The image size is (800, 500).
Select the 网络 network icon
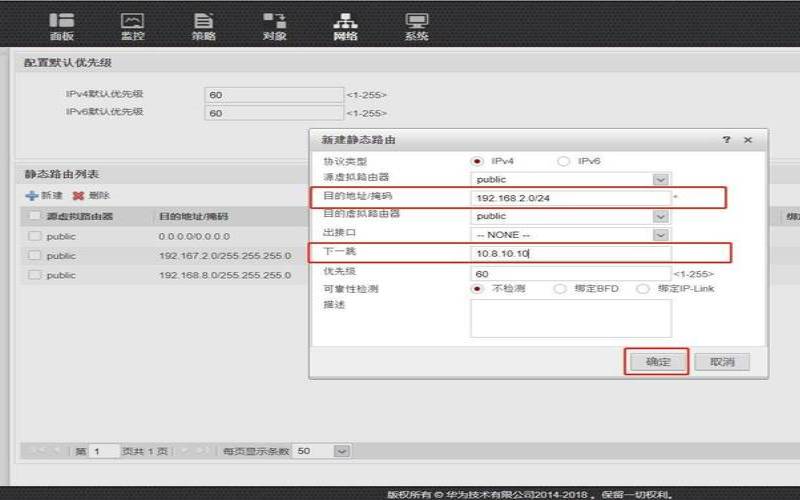pos(345,21)
